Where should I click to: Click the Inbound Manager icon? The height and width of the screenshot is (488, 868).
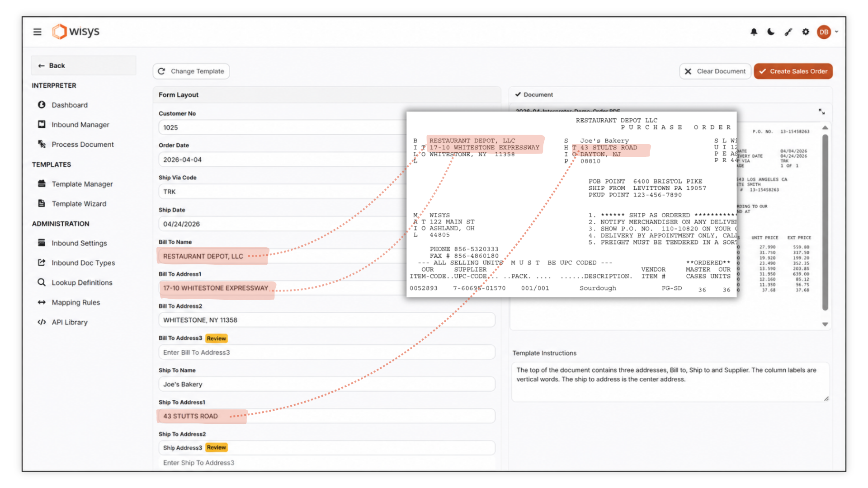[42, 124]
